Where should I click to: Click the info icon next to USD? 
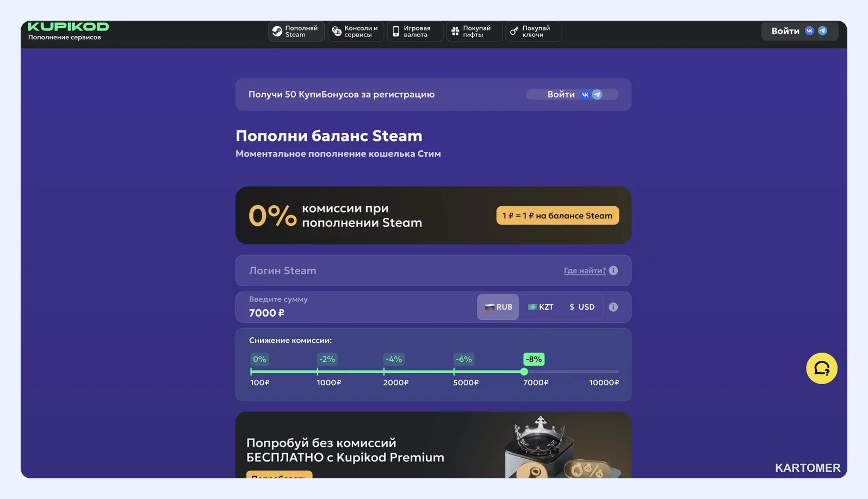tap(613, 307)
